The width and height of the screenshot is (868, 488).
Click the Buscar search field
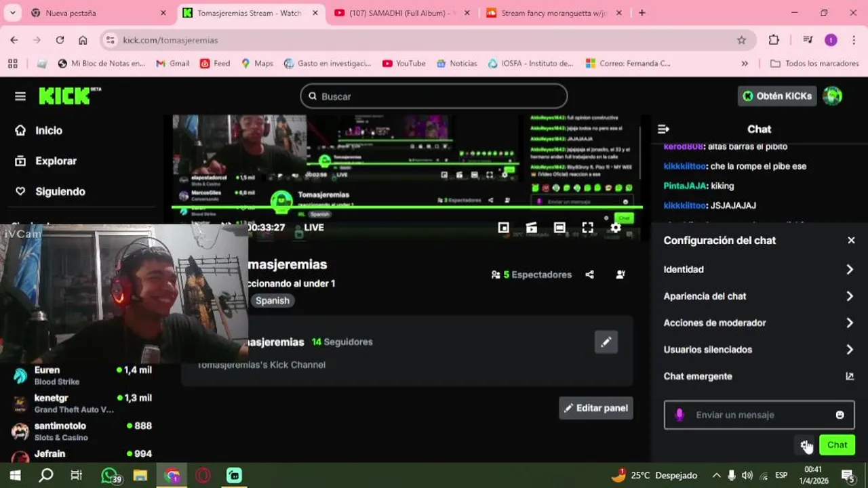tap(433, 96)
